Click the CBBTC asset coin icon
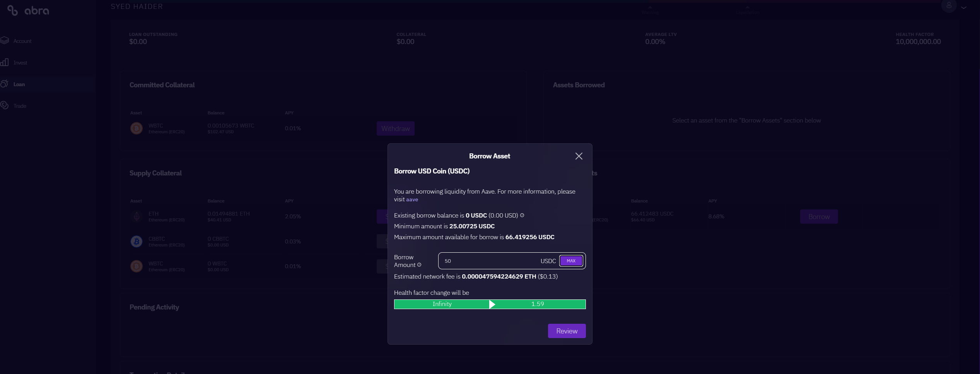The image size is (980, 374). click(136, 241)
